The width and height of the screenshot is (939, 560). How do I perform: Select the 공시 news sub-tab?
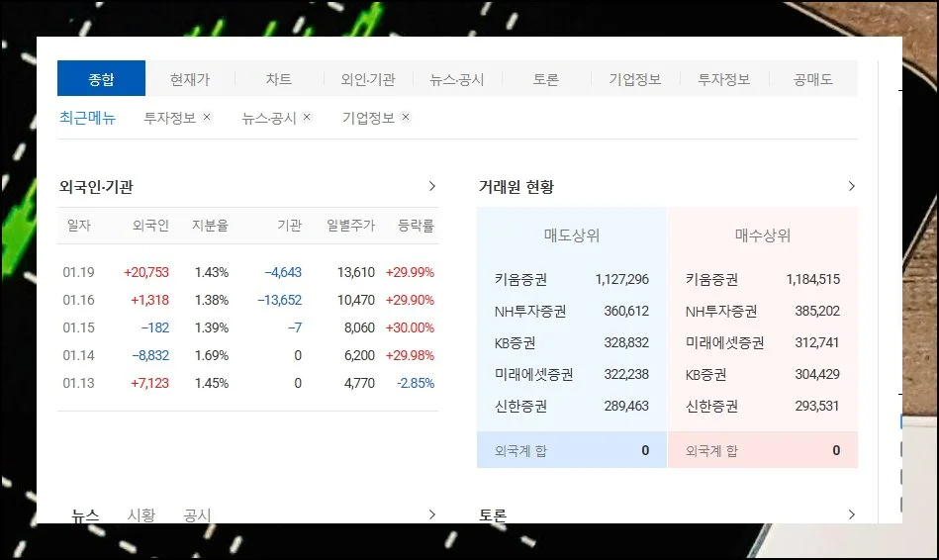197,514
